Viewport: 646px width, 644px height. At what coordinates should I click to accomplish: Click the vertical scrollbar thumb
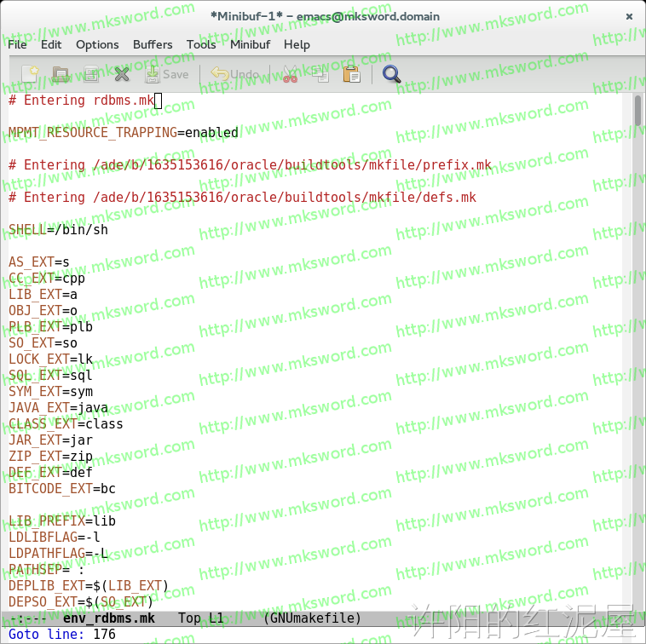637,111
